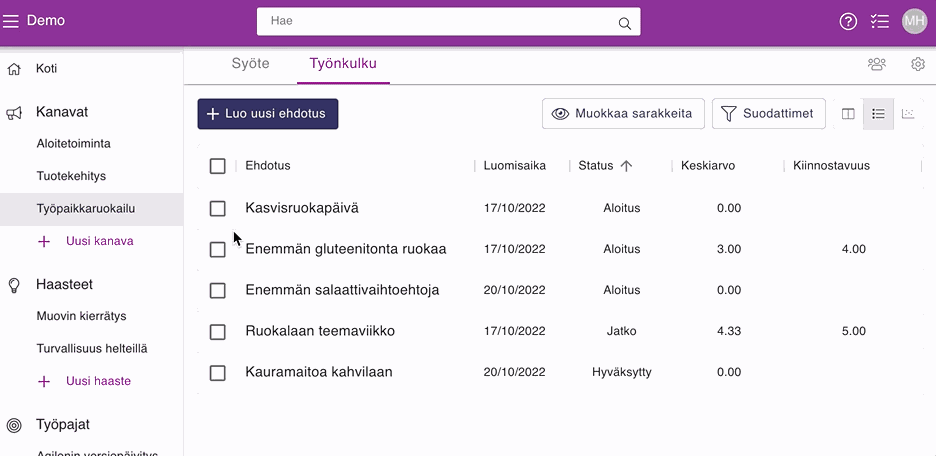936x456 pixels.
Task: Tick checkbox for Enemmän salaattivaihtoehtoja
Action: pyautogui.click(x=218, y=291)
